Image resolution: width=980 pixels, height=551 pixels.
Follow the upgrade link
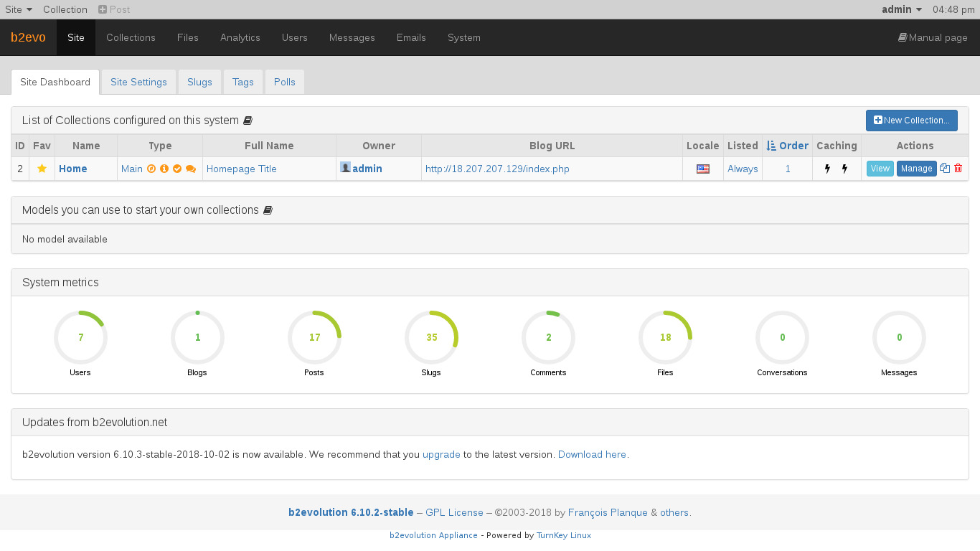pos(441,454)
